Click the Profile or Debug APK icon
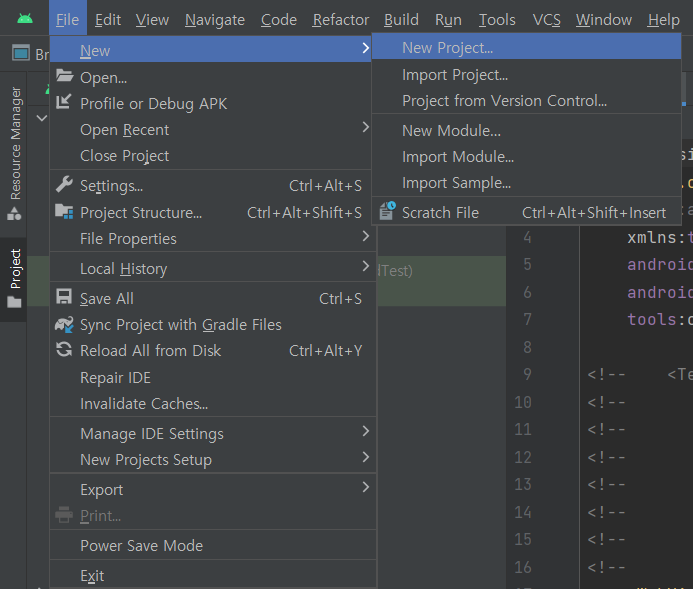The width and height of the screenshot is (693, 589). click(64, 103)
